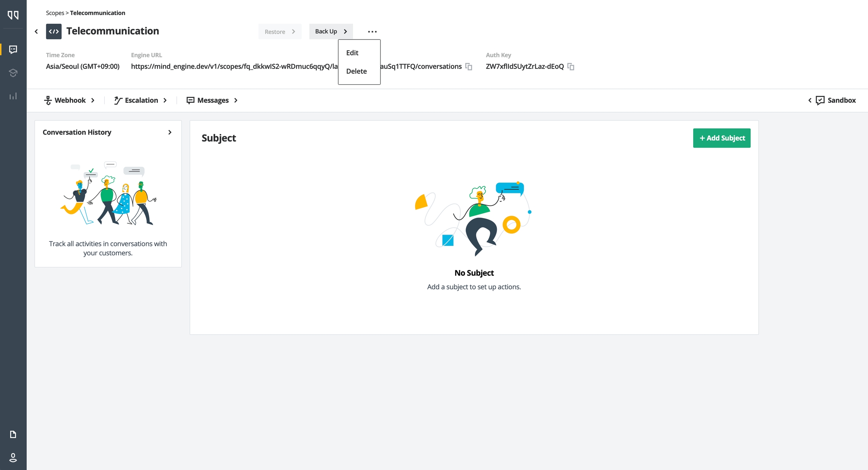Image resolution: width=868 pixels, height=470 pixels.
Task: Open the Webhook settings
Action: pos(69,100)
